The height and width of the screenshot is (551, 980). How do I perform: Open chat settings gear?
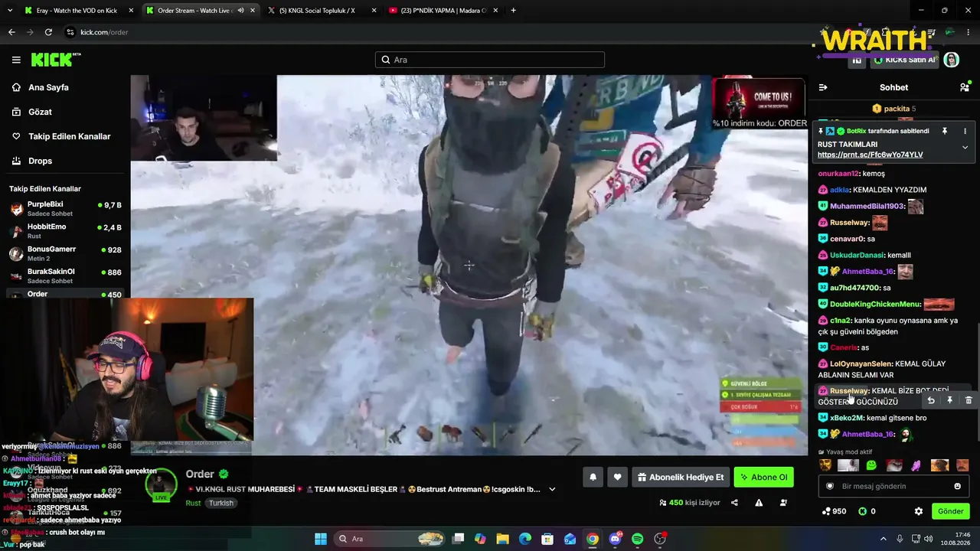(x=919, y=511)
